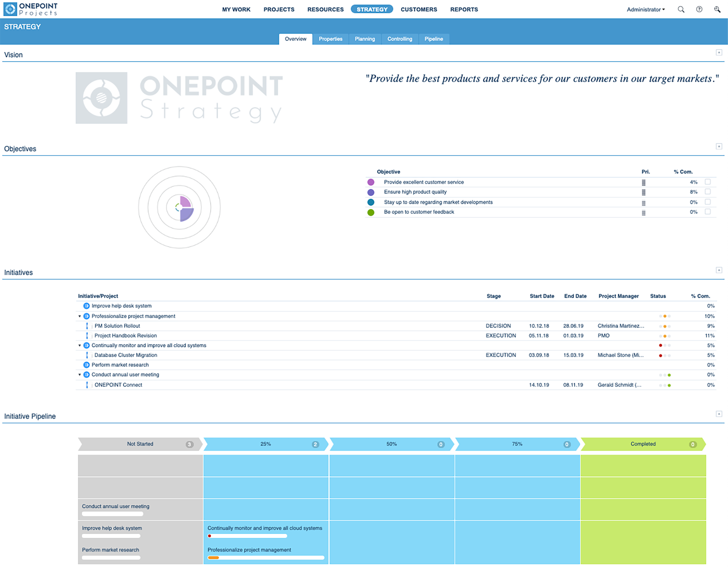Image resolution: width=728 pixels, height=570 pixels.
Task: Open the global search icon
Action: tap(681, 9)
